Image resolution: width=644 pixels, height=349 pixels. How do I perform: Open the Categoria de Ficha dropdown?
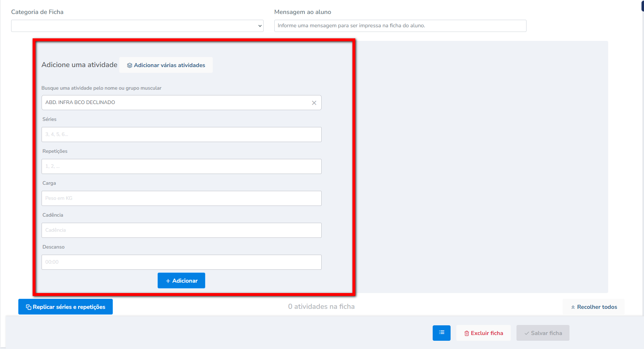tap(137, 26)
